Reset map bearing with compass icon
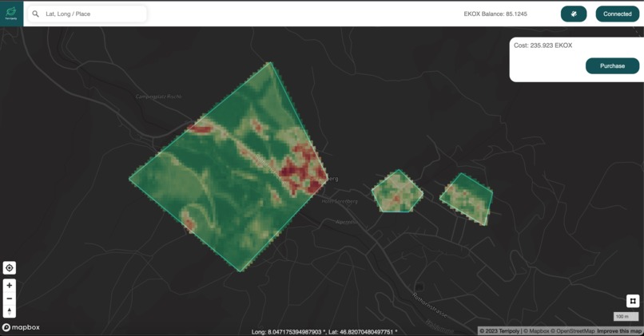Viewport: 644px width, 336px height. (10, 311)
